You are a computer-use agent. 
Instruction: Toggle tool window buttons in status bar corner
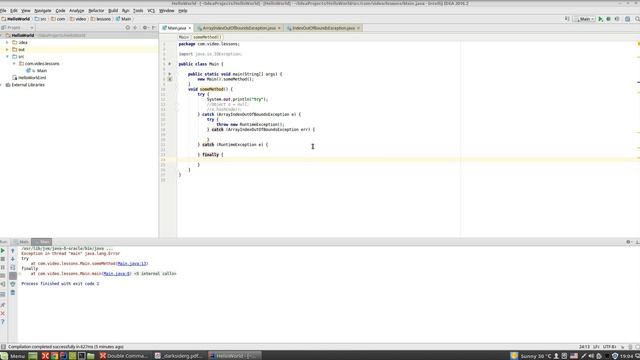(3, 347)
